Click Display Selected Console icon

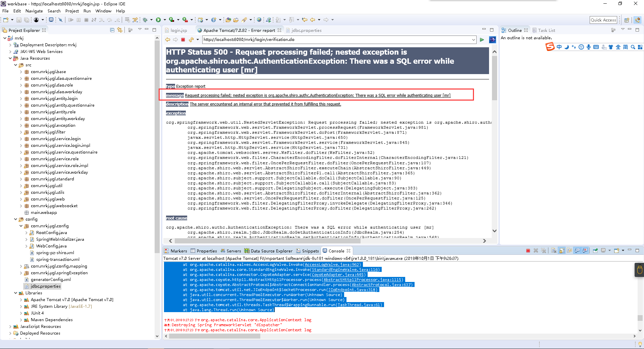click(603, 250)
